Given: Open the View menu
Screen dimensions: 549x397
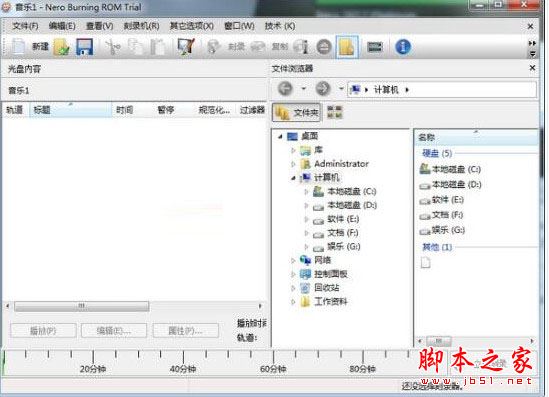Looking at the screenshot, I should pyautogui.click(x=99, y=26).
